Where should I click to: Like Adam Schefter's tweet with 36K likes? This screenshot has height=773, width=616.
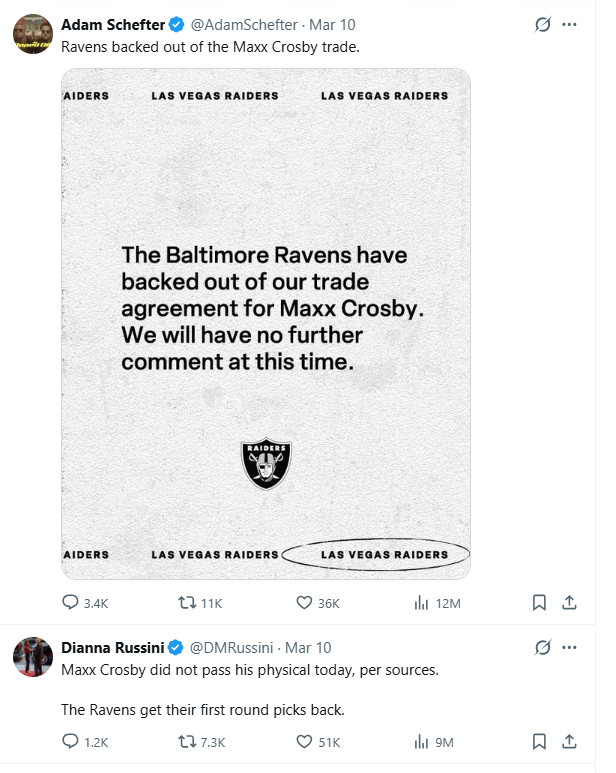[306, 603]
